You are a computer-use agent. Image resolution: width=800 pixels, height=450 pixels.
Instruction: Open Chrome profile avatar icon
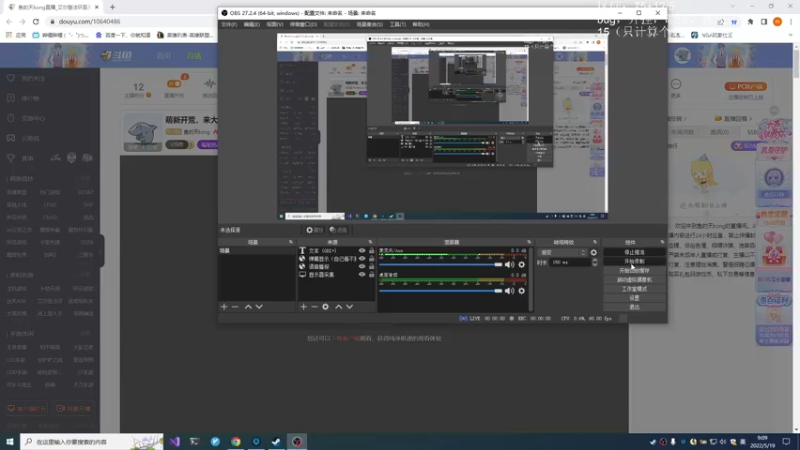778,21
